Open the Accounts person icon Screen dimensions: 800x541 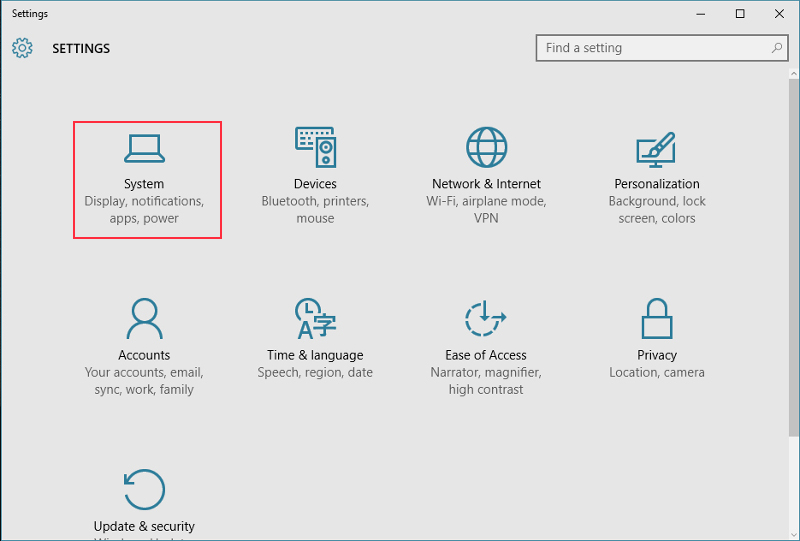click(x=144, y=318)
